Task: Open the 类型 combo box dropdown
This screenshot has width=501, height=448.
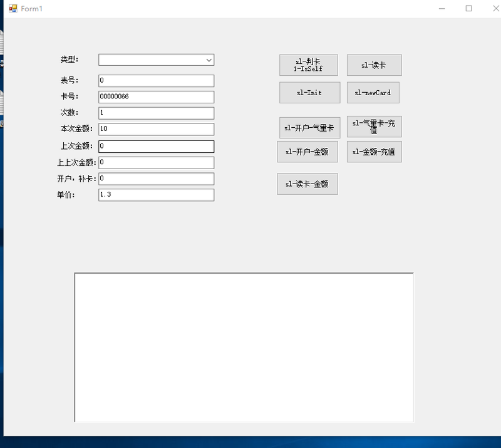Action: click(x=209, y=60)
